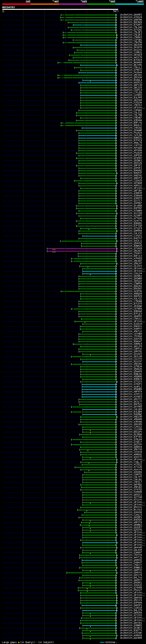The width and height of the screenshot is (146, 644).
Task: Select the UniRef100_Q53KN6 label
Action: point(131,306)
